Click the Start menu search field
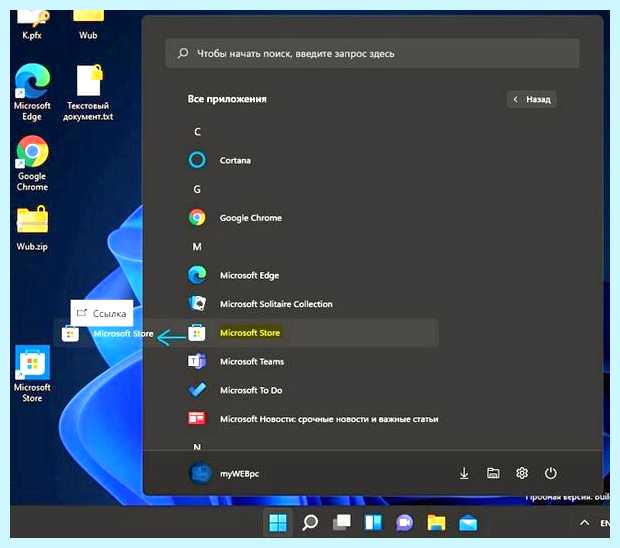 (372, 53)
